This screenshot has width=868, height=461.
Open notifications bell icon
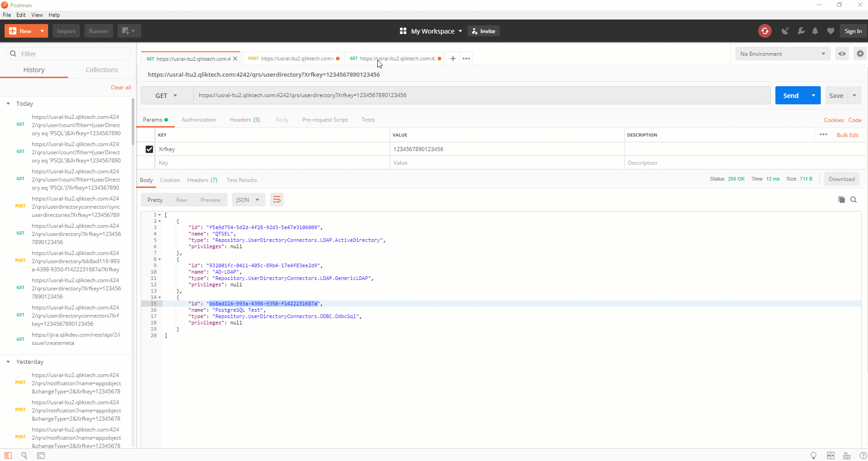pyautogui.click(x=815, y=31)
